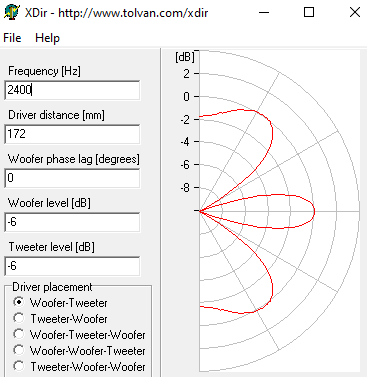This screenshot has width=367, height=377.
Task: Click the "Tweeter level [dB]" label
Action: tap(52, 247)
